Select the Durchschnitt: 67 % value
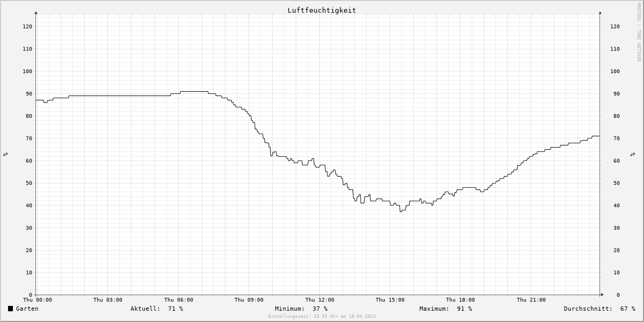This screenshot has height=322, width=644. coord(599,309)
